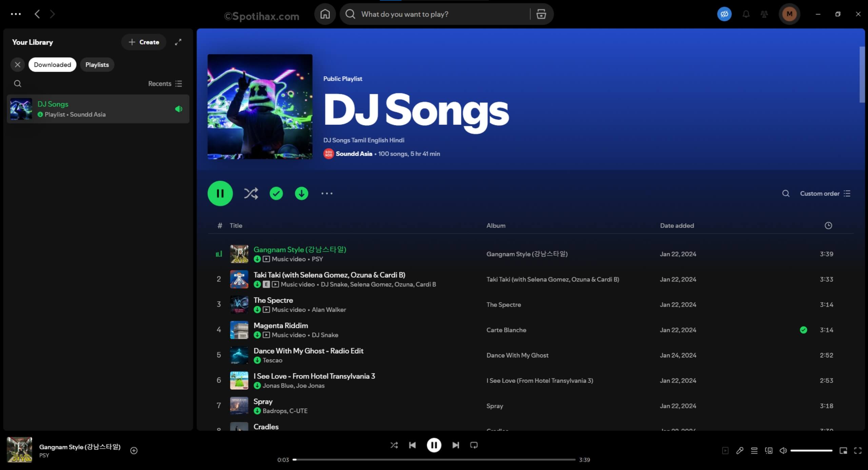
Task: Focus the 'What do you want to play?' field
Action: tap(441, 14)
